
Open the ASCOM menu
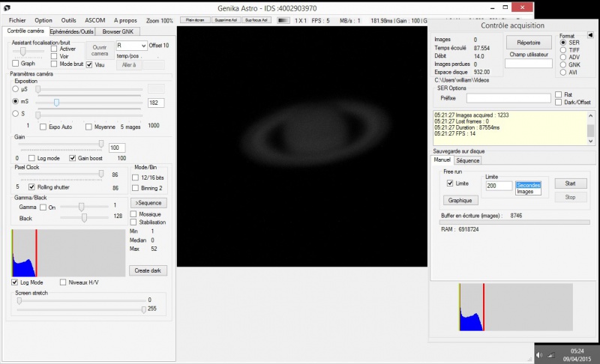[x=95, y=20]
